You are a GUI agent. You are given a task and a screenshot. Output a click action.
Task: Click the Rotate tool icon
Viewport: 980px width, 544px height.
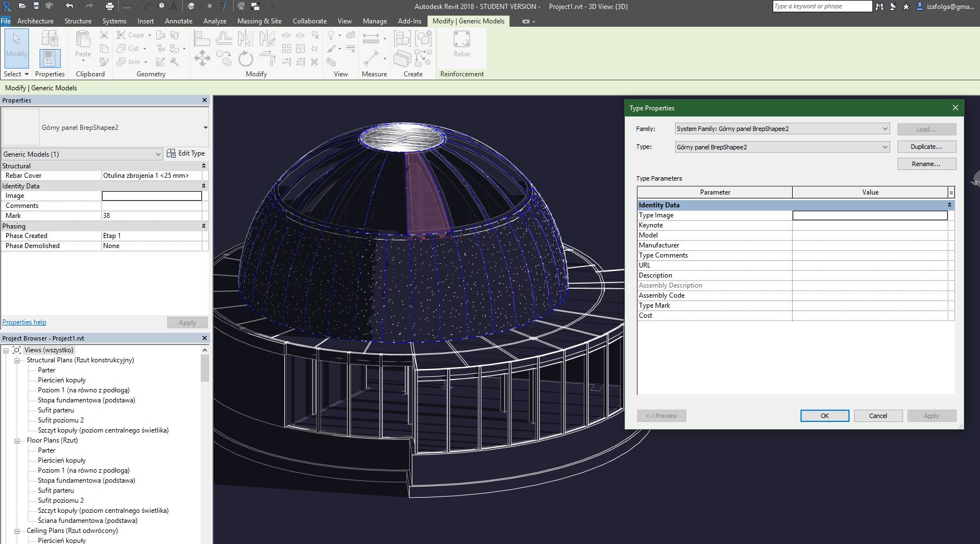coord(245,58)
